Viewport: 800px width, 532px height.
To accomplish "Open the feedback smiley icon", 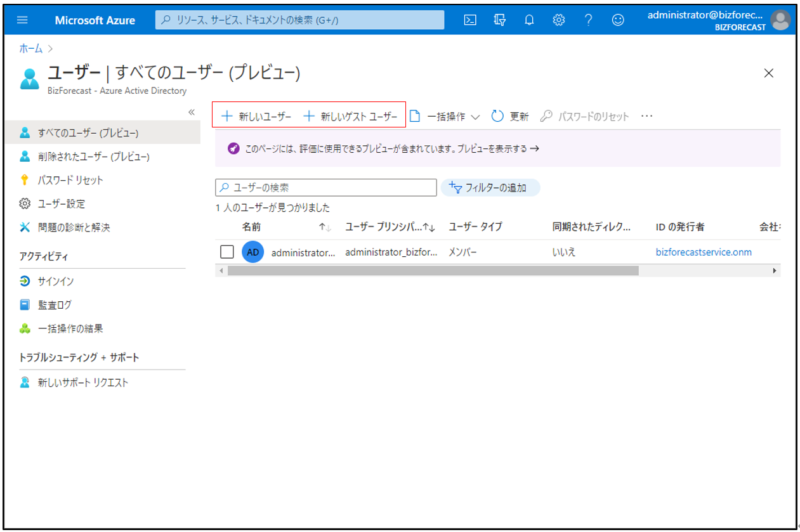I will coord(617,20).
